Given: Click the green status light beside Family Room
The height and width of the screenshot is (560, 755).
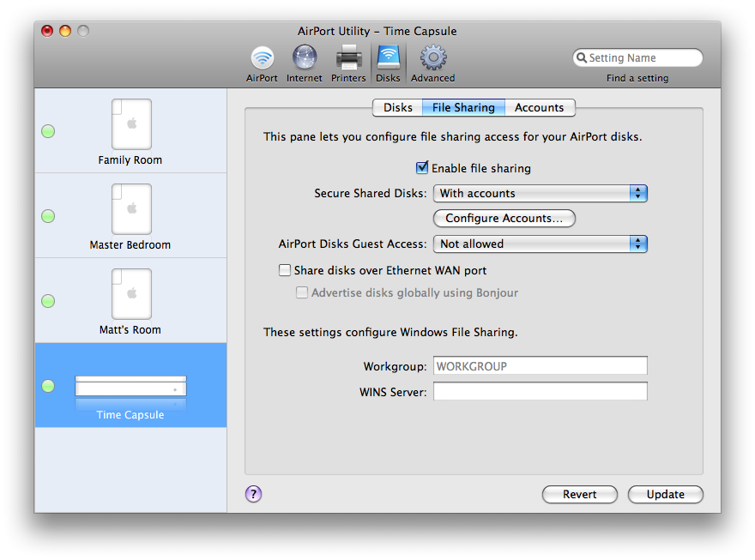Looking at the screenshot, I should click(48, 131).
